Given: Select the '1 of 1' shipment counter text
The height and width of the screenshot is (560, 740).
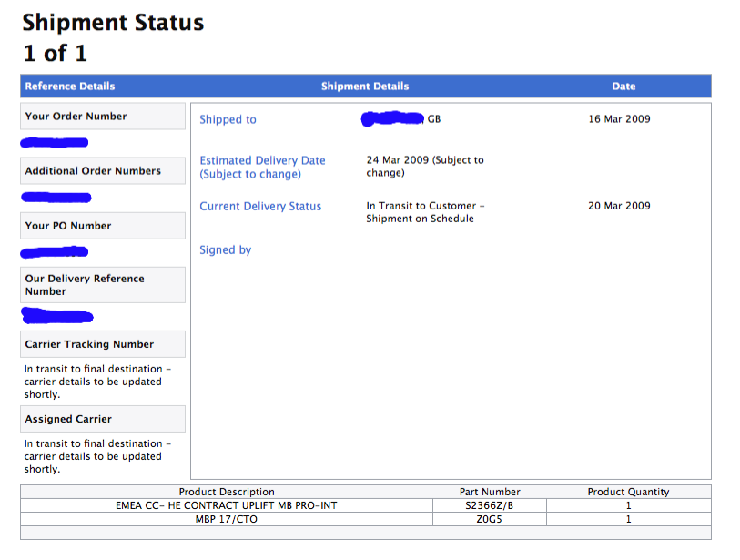Looking at the screenshot, I should point(56,54).
